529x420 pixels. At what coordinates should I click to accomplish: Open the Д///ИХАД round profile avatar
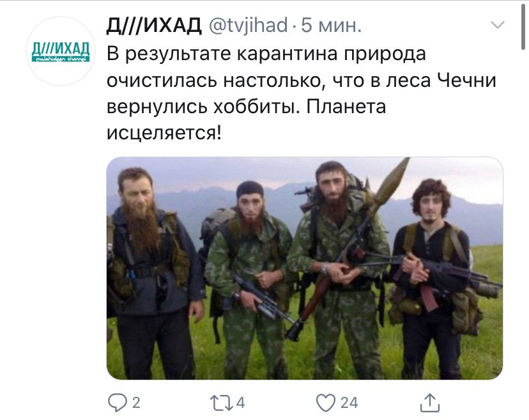click(61, 51)
